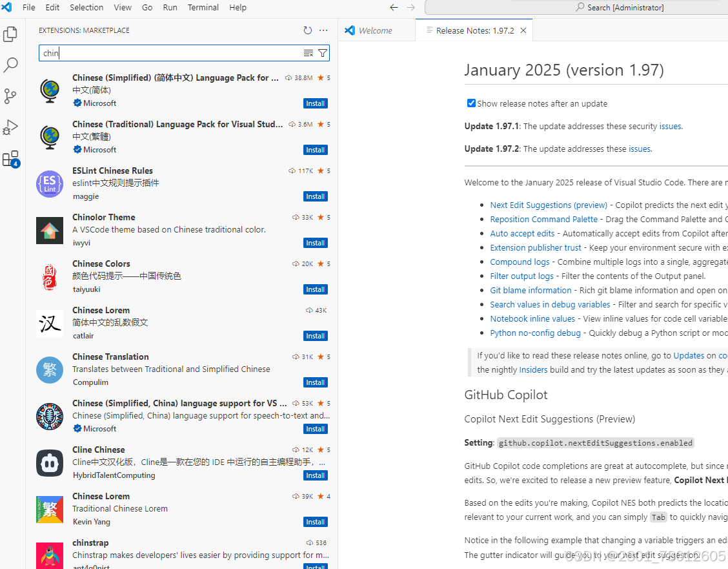Switch to Release Notes: 1.97.2 tab
The image size is (728, 569).
pyautogui.click(x=474, y=30)
